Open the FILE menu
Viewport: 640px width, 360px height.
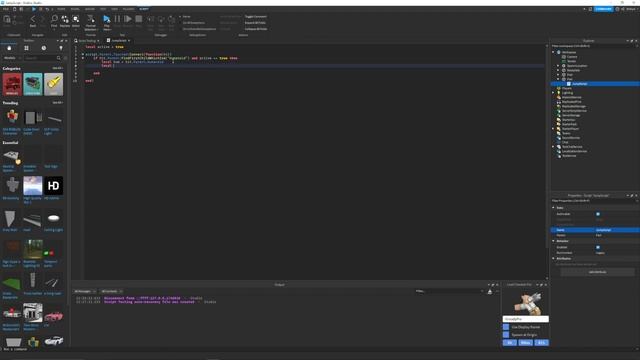[6, 9]
